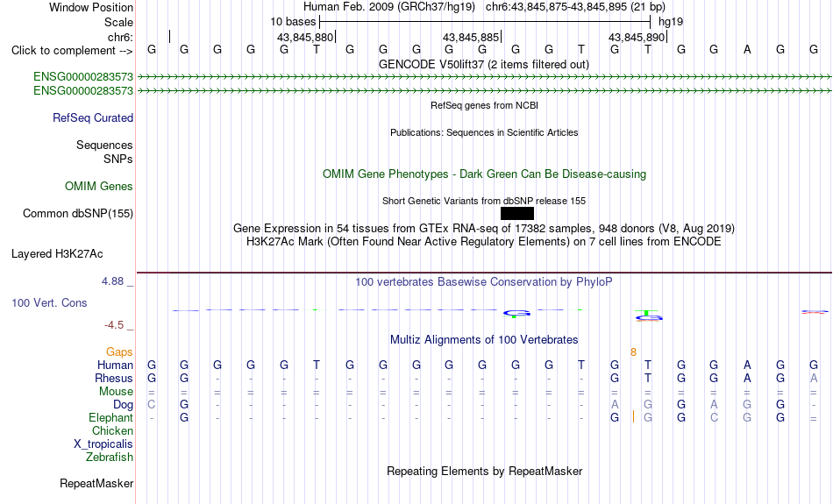Select the Dog species row label

123,405
